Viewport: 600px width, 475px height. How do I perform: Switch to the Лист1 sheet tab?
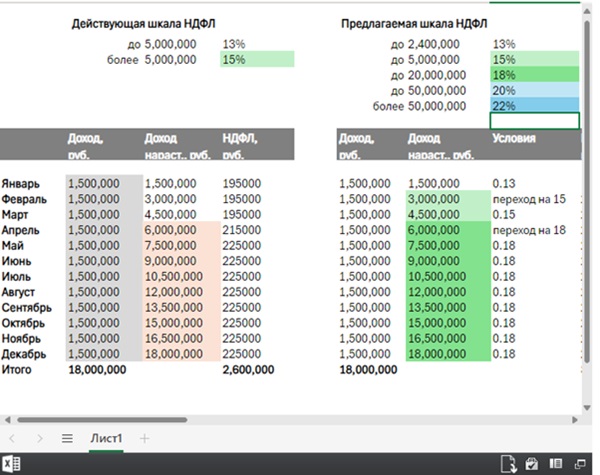(x=106, y=438)
